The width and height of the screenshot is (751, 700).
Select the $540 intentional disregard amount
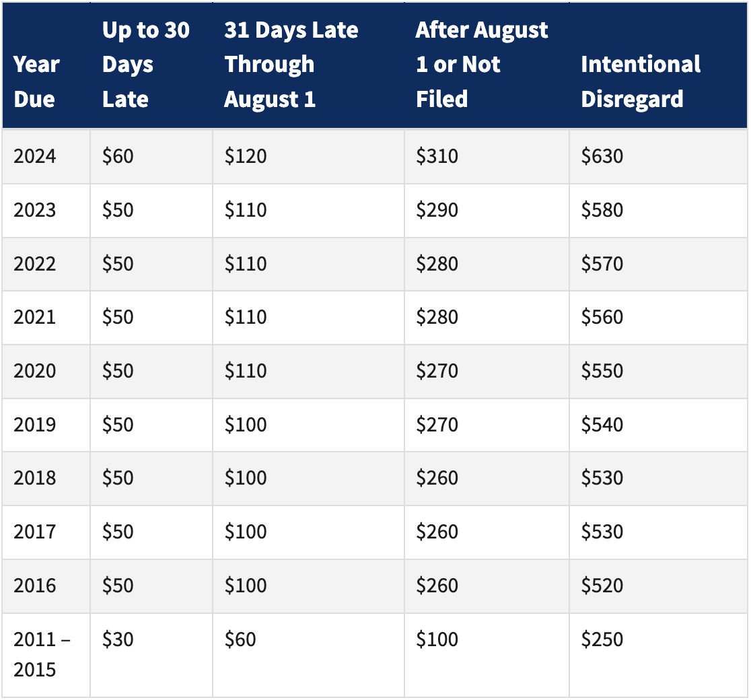(x=602, y=425)
